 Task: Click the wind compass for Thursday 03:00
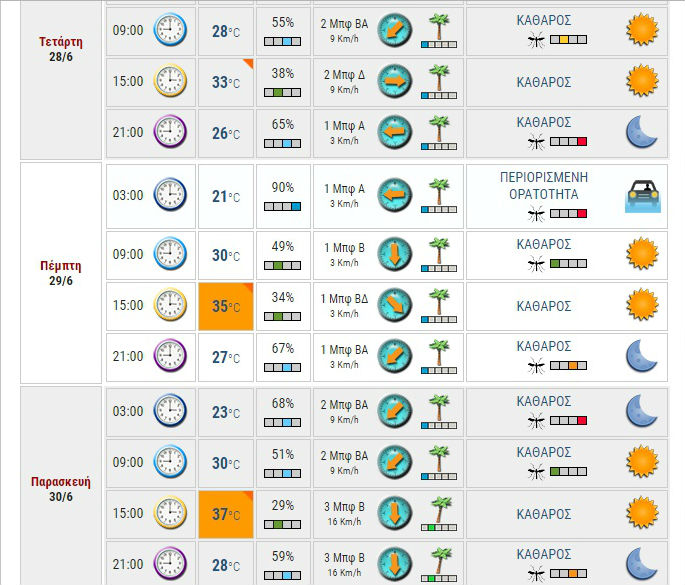tap(394, 195)
